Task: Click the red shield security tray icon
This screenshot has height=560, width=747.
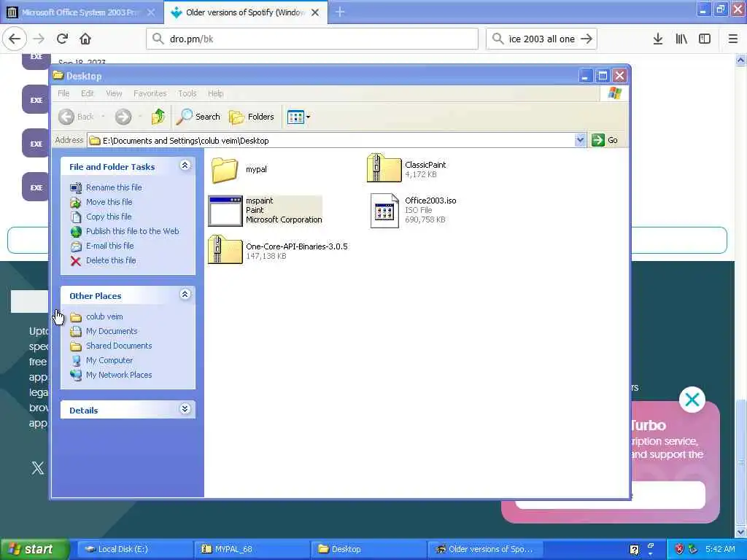Action: (679, 550)
